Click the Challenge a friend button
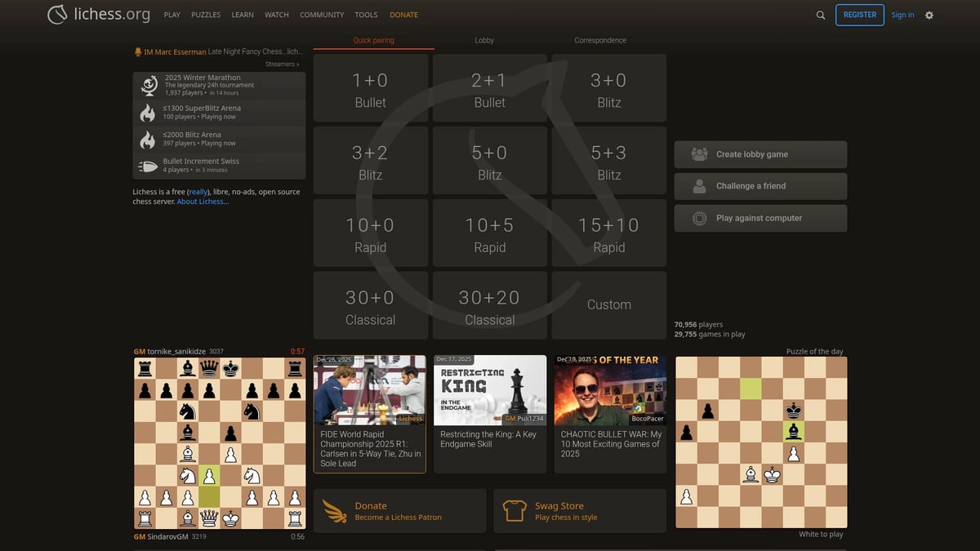Image resolution: width=980 pixels, height=551 pixels. [759, 186]
